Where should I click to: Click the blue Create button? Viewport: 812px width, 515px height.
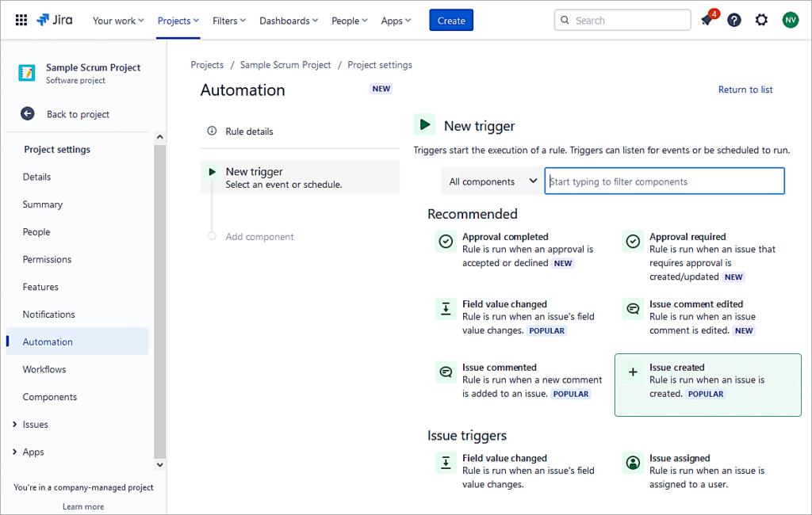451,21
